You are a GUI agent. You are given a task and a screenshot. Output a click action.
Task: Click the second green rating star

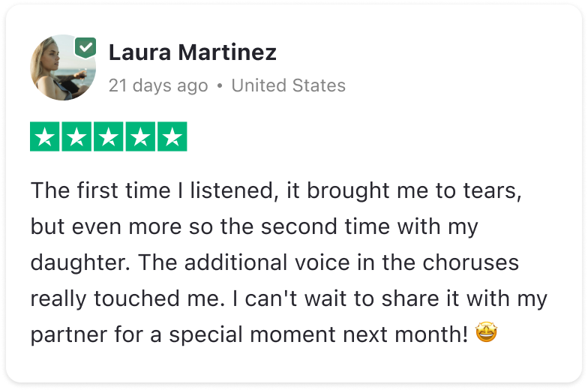pyautogui.click(x=76, y=138)
